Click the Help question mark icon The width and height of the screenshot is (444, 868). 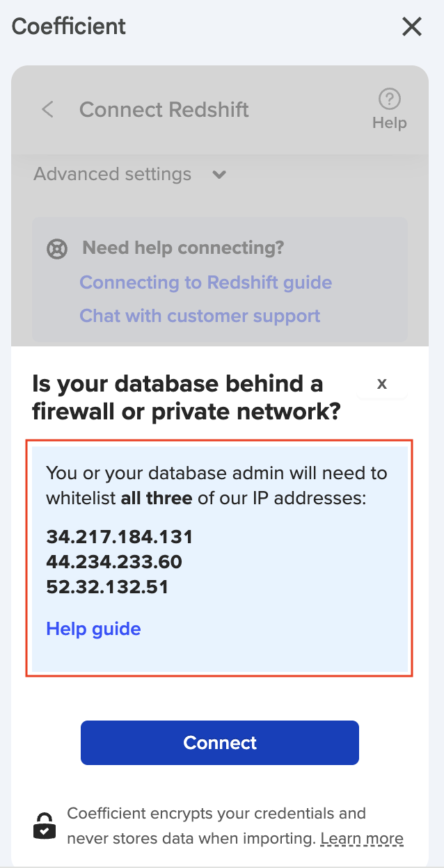click(x=389, y=99)
